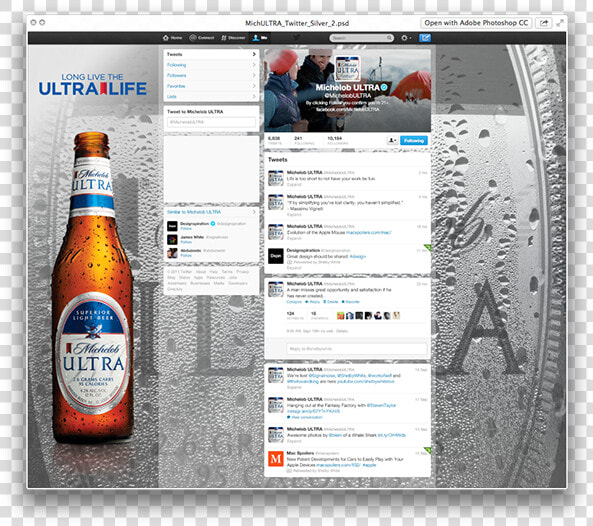Viewport: 593px width, 526px height.
Task: Click the blue compose tweet icon
Action: tap(425, 38)
